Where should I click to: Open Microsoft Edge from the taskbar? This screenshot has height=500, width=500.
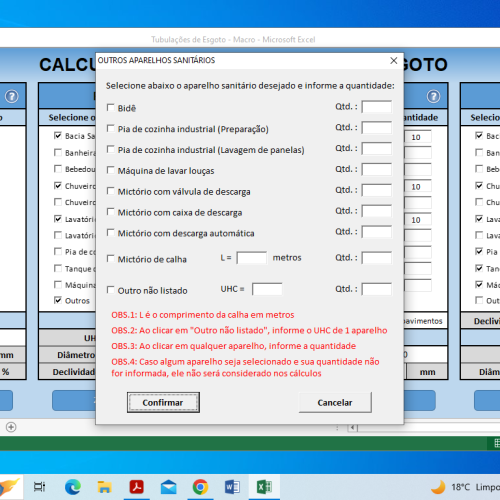coord(73,487)
